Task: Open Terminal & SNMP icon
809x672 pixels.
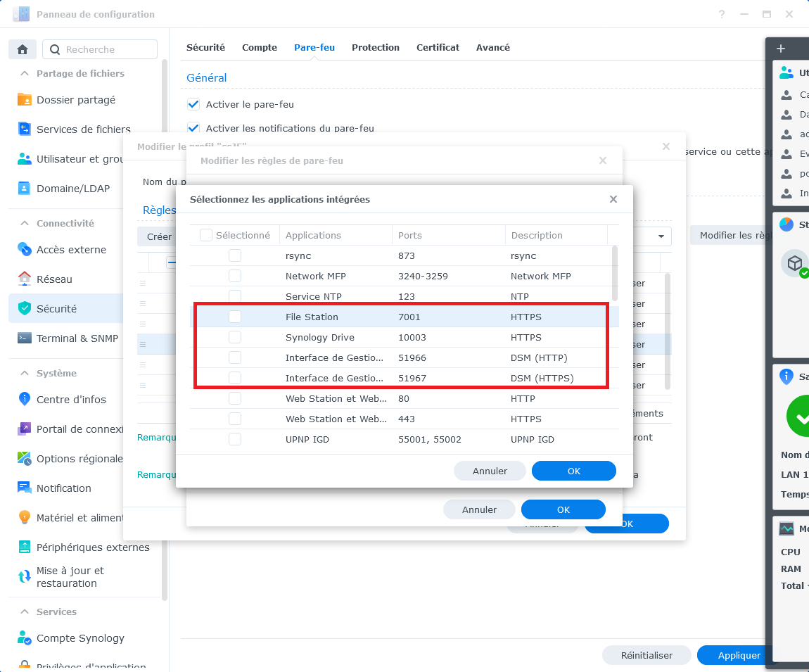Action: point(25,338)
